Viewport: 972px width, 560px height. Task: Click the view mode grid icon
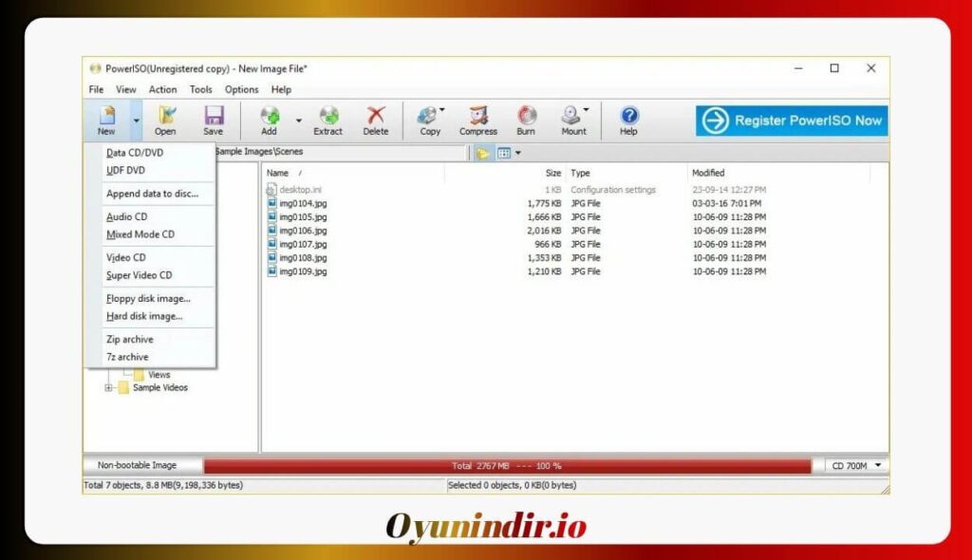coord(504,153)
